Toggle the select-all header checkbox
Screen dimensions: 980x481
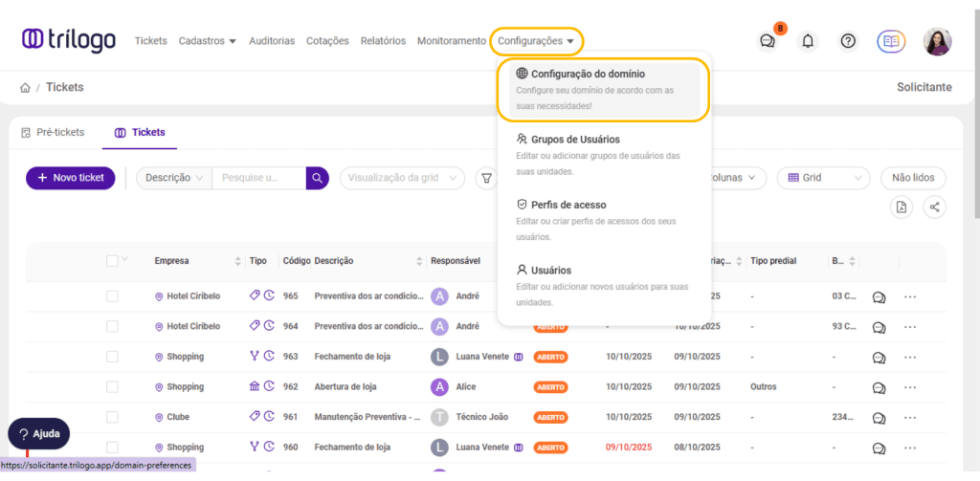(x=112, y=261)
